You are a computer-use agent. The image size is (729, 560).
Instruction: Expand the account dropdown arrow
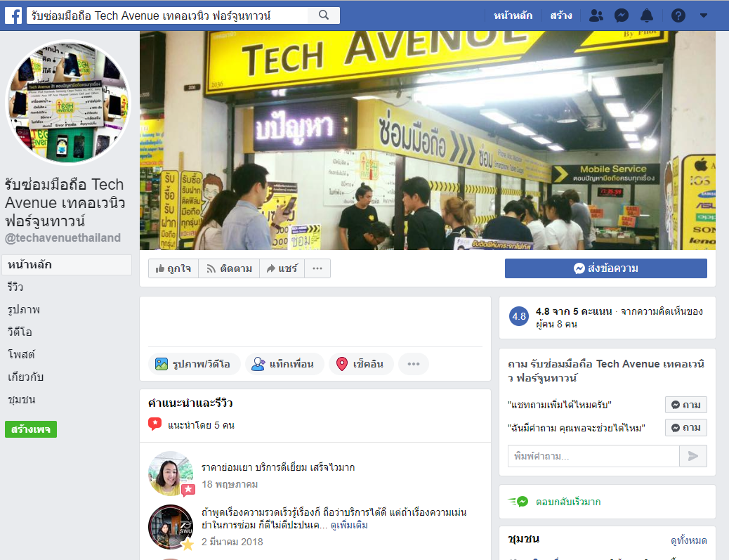point(704,16)
